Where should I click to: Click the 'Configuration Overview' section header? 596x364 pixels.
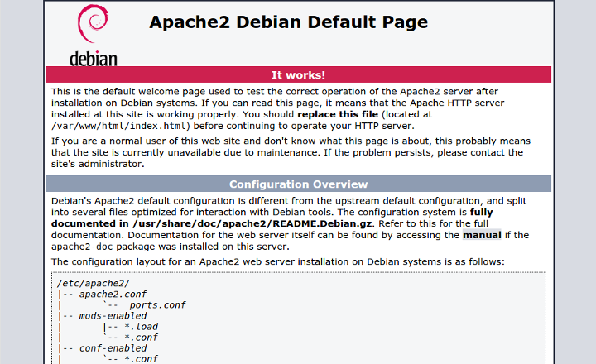[x=298, y=184]
